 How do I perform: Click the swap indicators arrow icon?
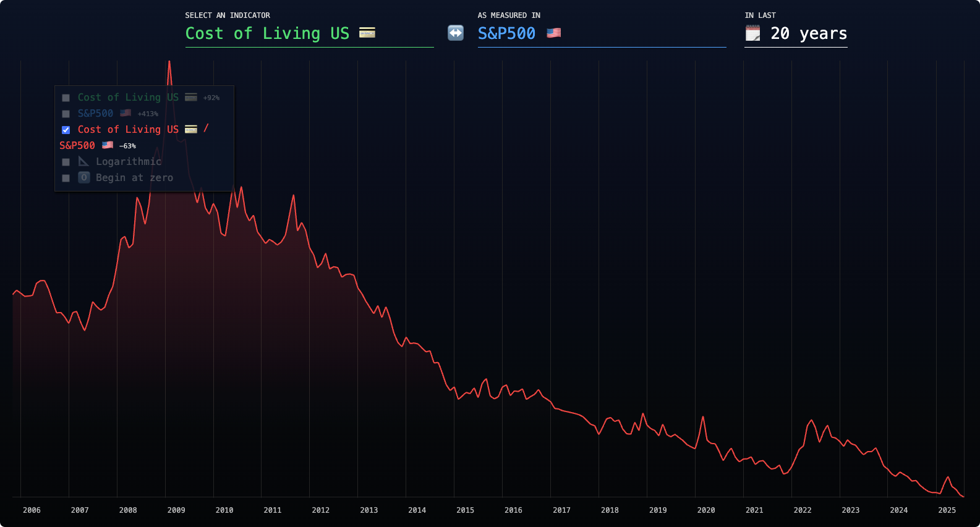point(456,33)
